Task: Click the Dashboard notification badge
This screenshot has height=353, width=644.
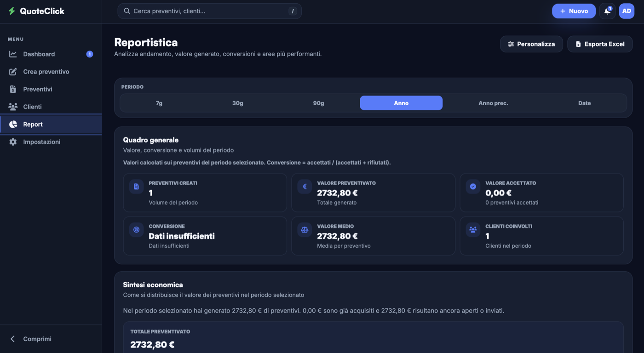Action: pos(90,54)
